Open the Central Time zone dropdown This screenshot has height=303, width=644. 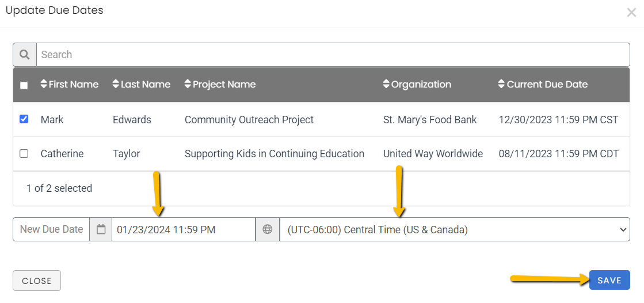[455, 229]
